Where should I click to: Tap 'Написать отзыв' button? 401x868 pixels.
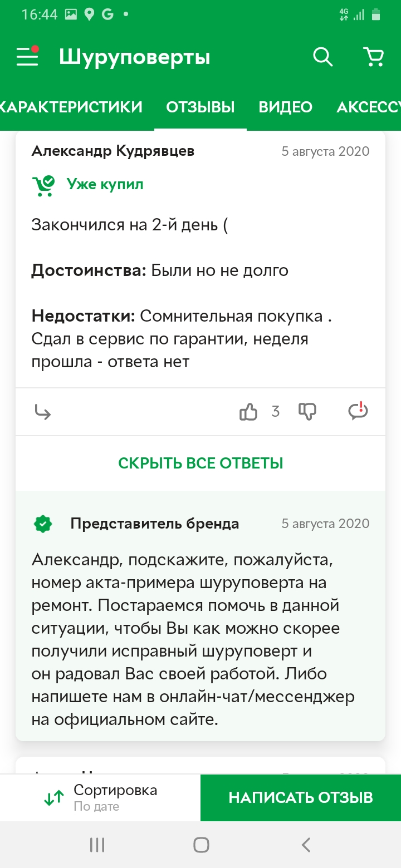pos(301,798)
